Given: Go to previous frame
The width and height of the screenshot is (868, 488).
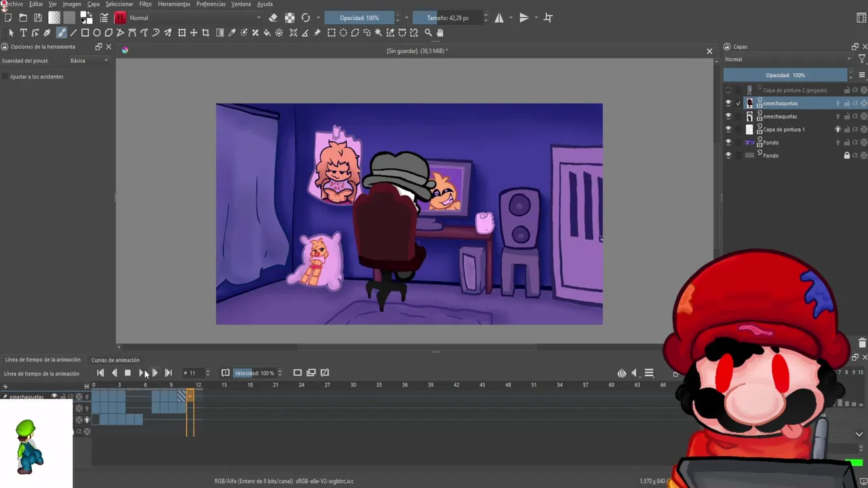Looking at the screenshot, I should [114, 373].
